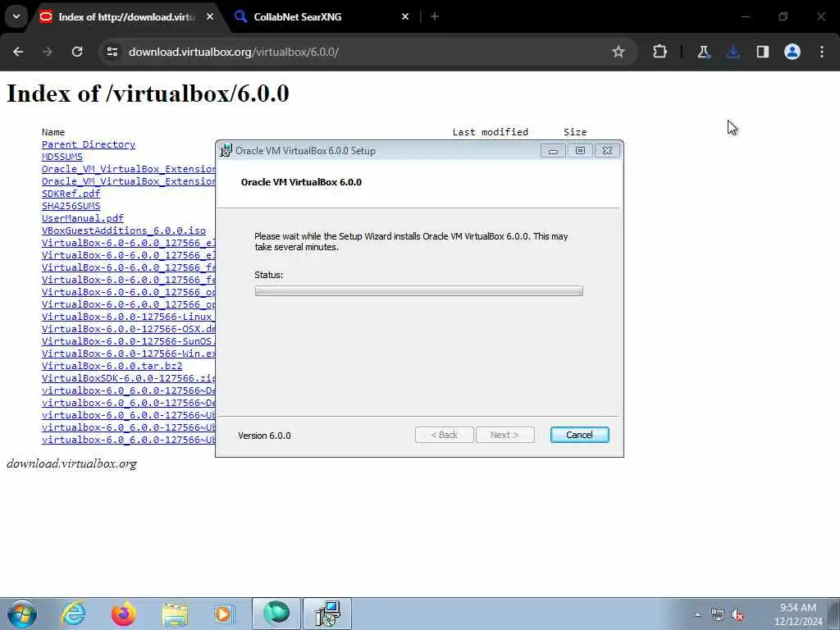Close the CollabNet SearXNG tab

(x=405, y=16)
